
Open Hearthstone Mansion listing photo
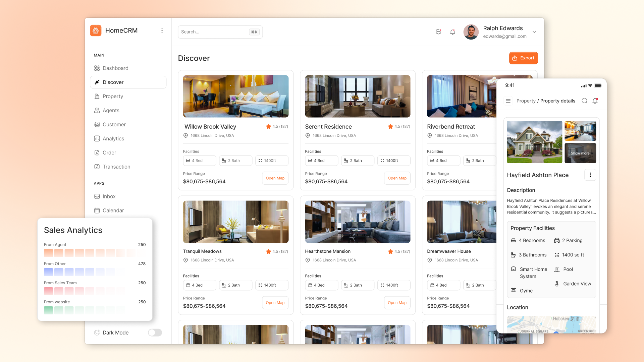pyautogui.click(x=358, y=222)
